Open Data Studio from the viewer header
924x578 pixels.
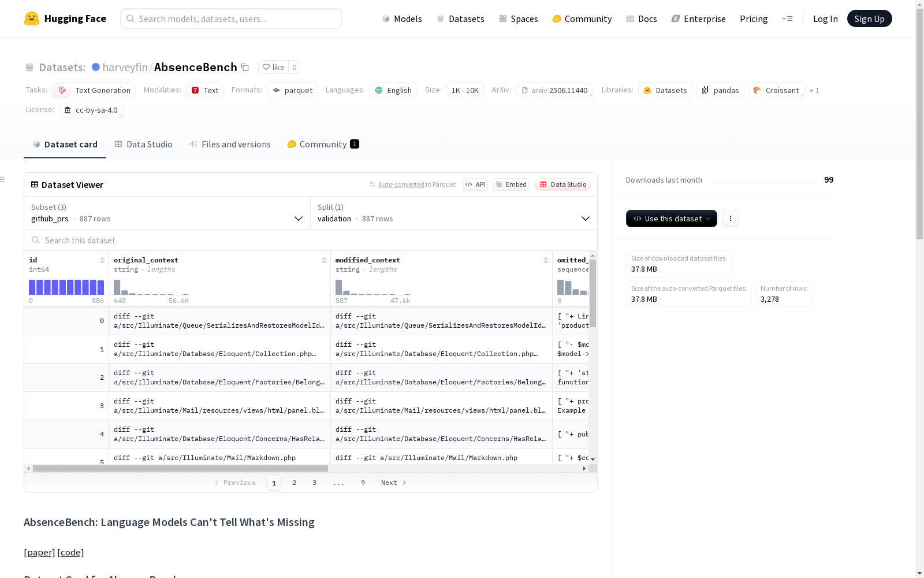pyautogui.click(x=562, y=184)
